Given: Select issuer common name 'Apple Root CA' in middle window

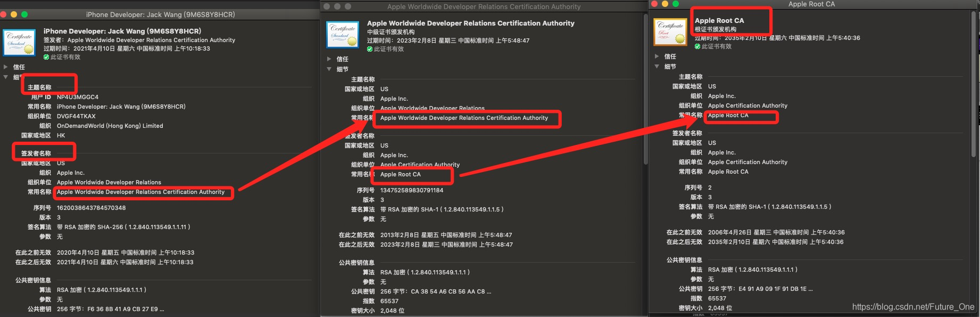Looking at the screenshot, I should coord(401,174).
